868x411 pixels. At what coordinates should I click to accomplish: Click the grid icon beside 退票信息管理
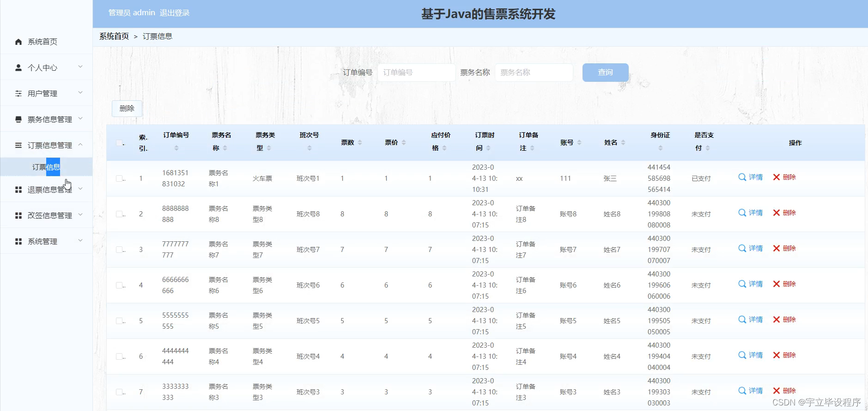click(18, 190)
